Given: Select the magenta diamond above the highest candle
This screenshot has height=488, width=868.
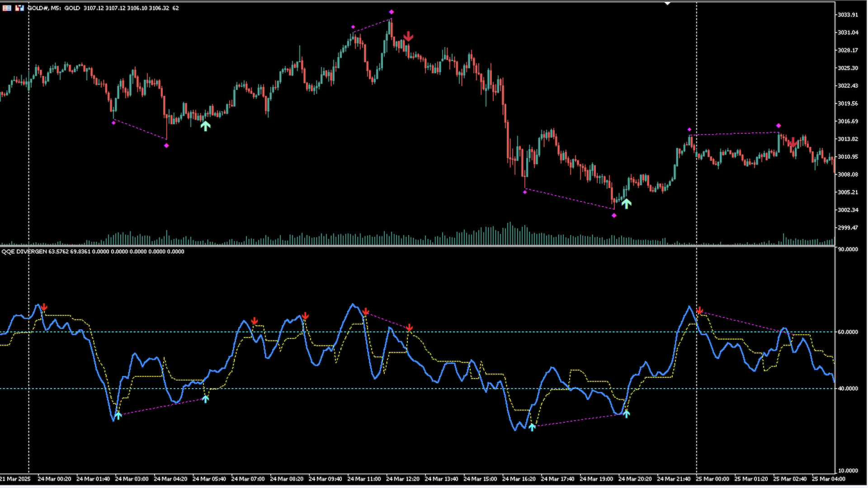Looking at the screenshot, I should coord(392,12).
